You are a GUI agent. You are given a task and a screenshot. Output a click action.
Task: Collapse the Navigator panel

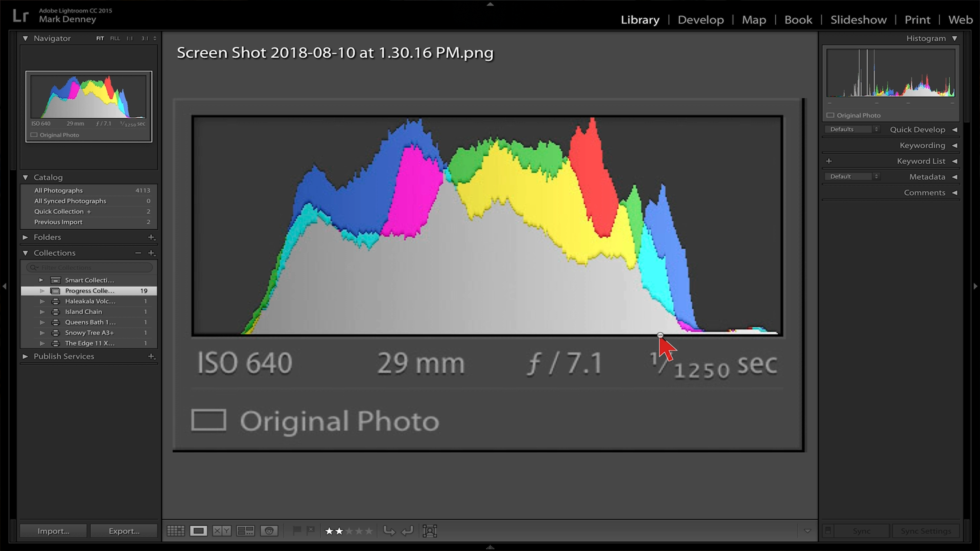point(25,38)
